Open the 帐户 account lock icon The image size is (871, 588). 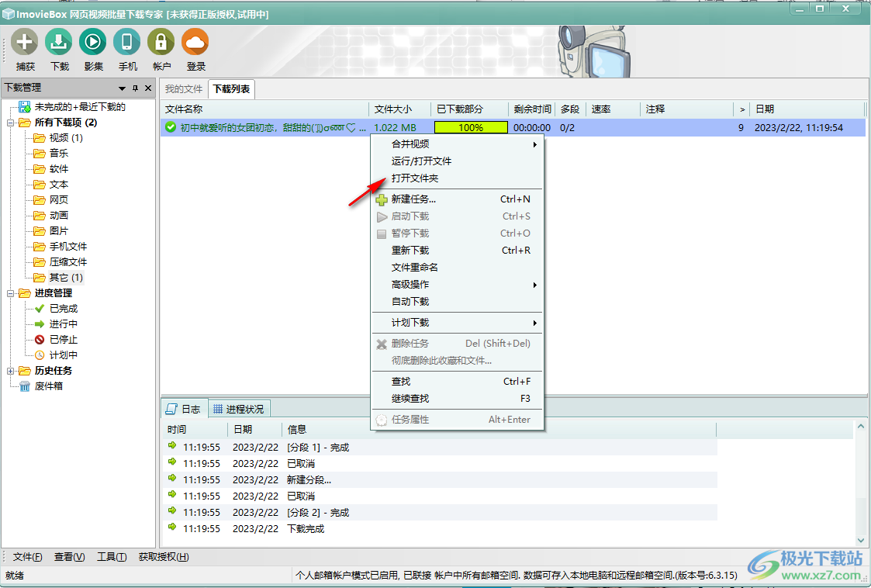(161, 42)
